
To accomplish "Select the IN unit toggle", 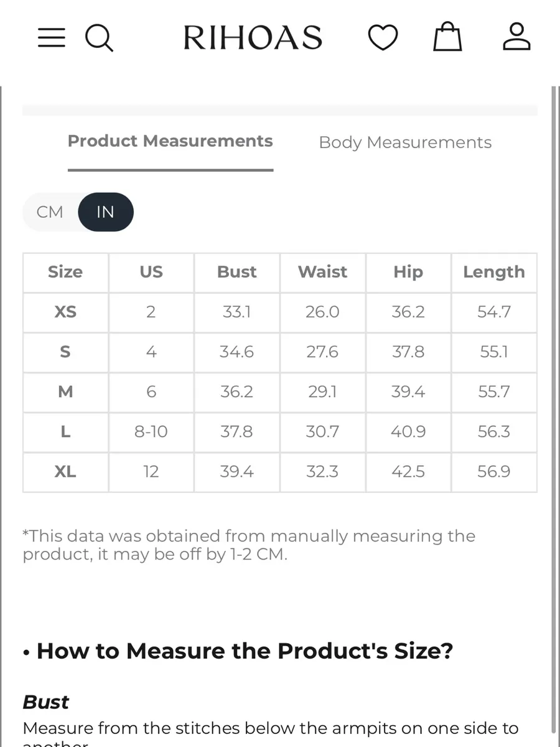I will tap(105, 212).
